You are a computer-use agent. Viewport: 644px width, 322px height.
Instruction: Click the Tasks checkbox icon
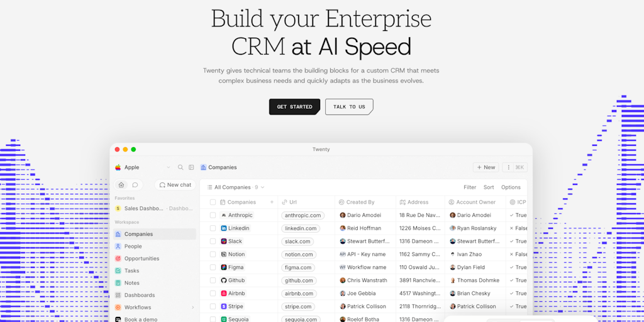(x=118, y=270)
